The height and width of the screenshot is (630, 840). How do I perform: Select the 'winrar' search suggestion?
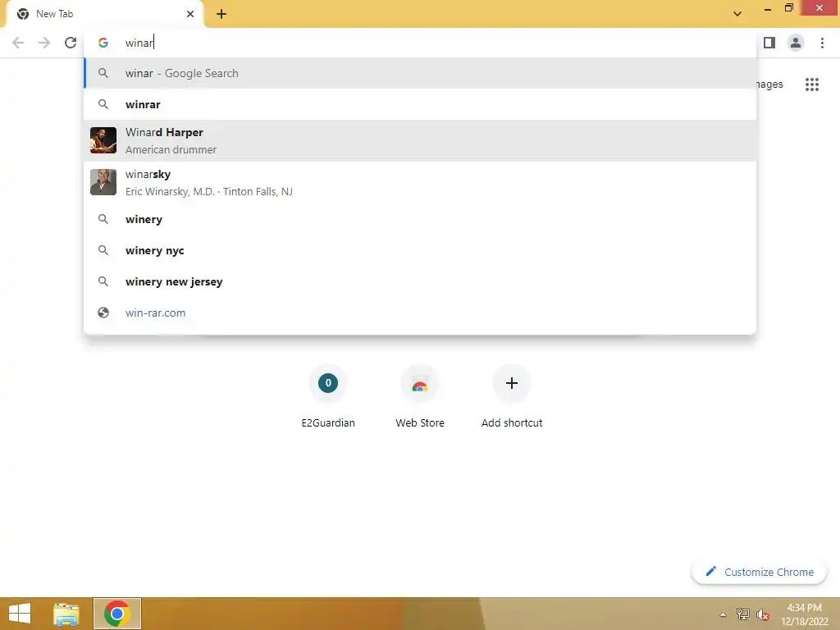pyautogui.click(x=420, y=104)
